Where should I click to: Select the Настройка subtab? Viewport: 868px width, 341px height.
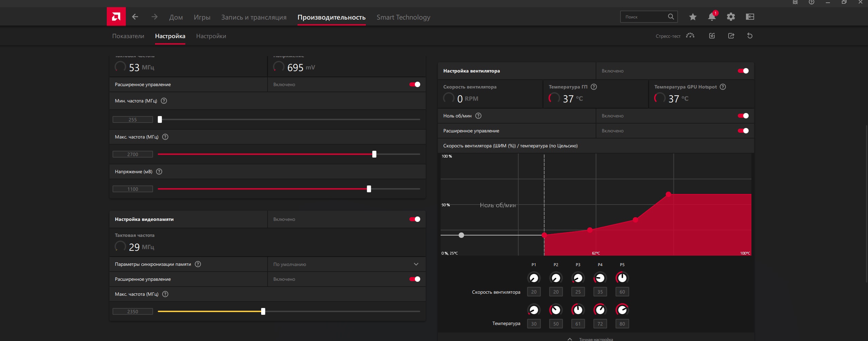(170, 36)
